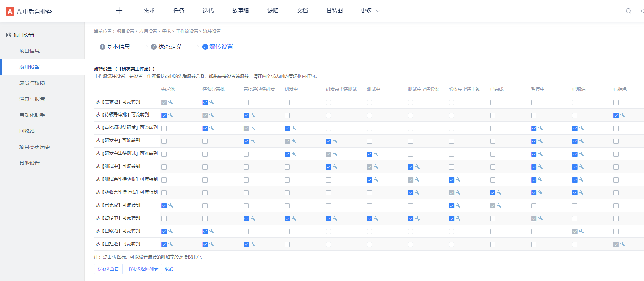Open the 需求 tab in top navigation
The image size is (644, 281).
(x=149, y=11)
